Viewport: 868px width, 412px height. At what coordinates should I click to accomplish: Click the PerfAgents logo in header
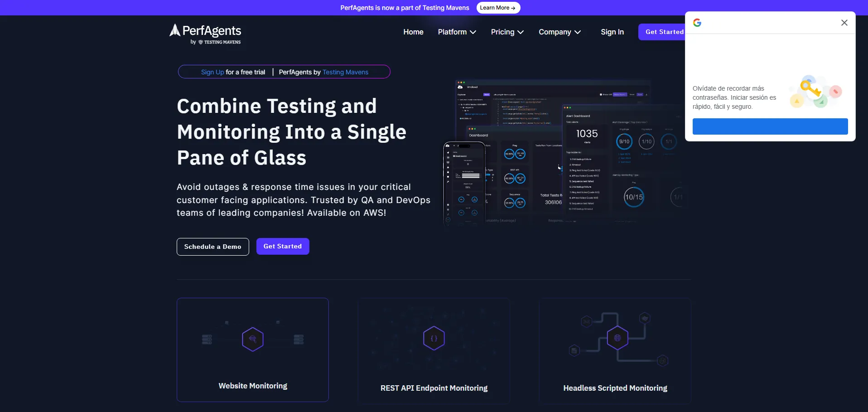click(205, 34)
